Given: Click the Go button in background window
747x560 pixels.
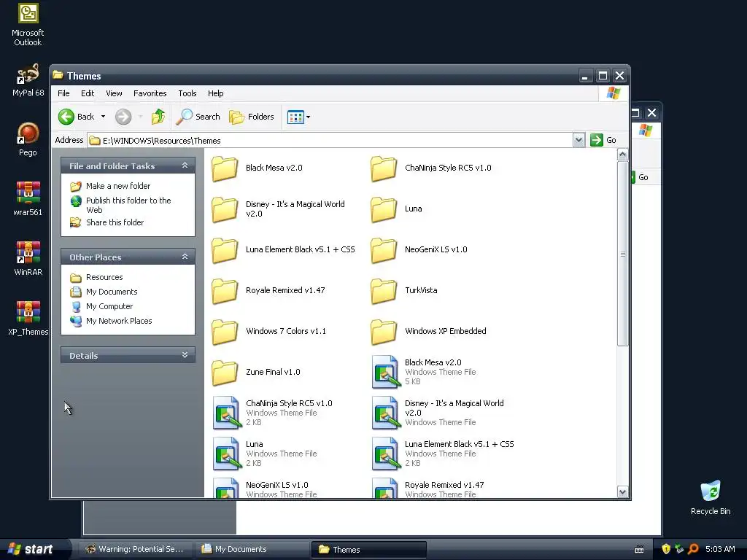Looking at the screenshot, I should [640, 177].
